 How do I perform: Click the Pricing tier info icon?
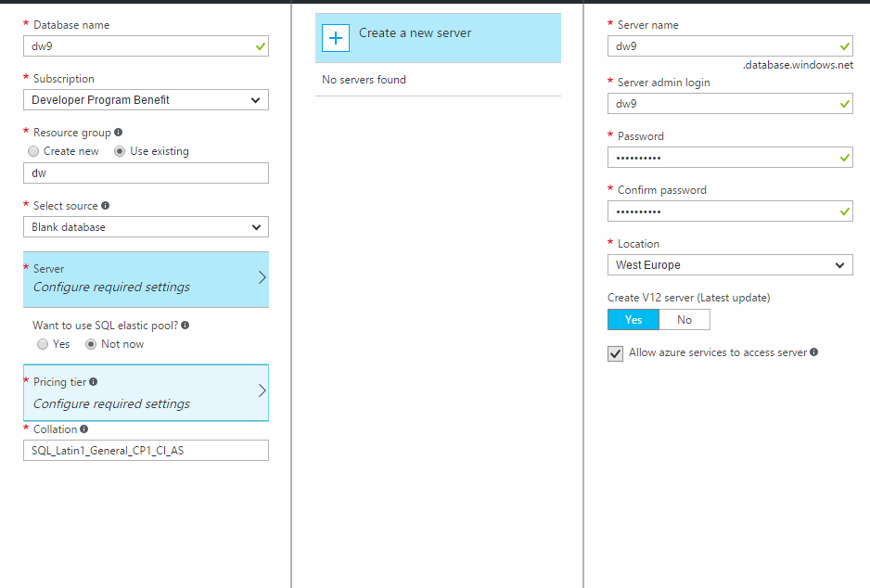click(x=94, y=382)
